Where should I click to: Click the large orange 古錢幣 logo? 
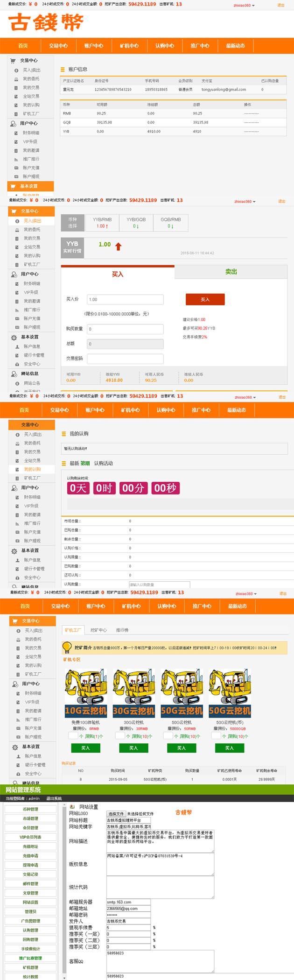(x=46, y=22)
